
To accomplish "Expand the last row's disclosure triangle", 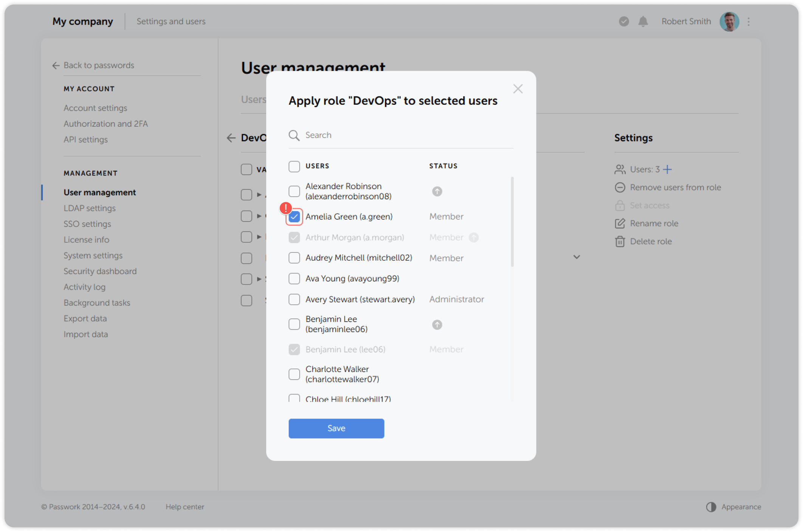I will point(258,279).
